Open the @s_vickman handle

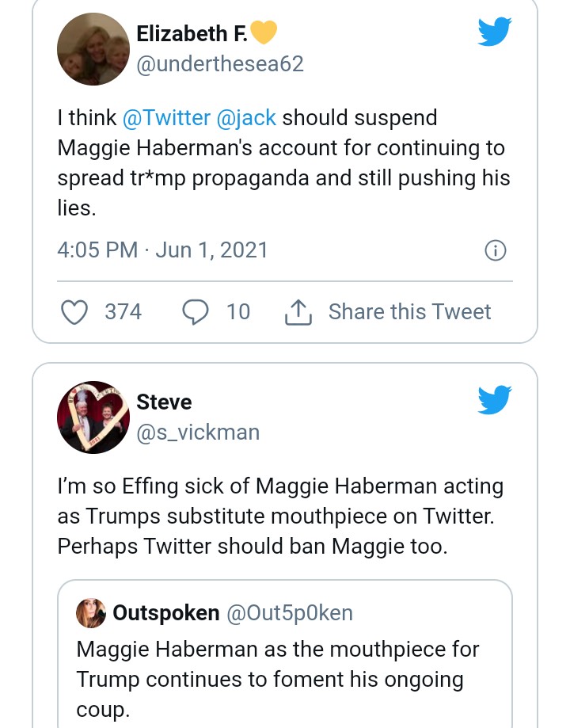(x=198, y=432)
